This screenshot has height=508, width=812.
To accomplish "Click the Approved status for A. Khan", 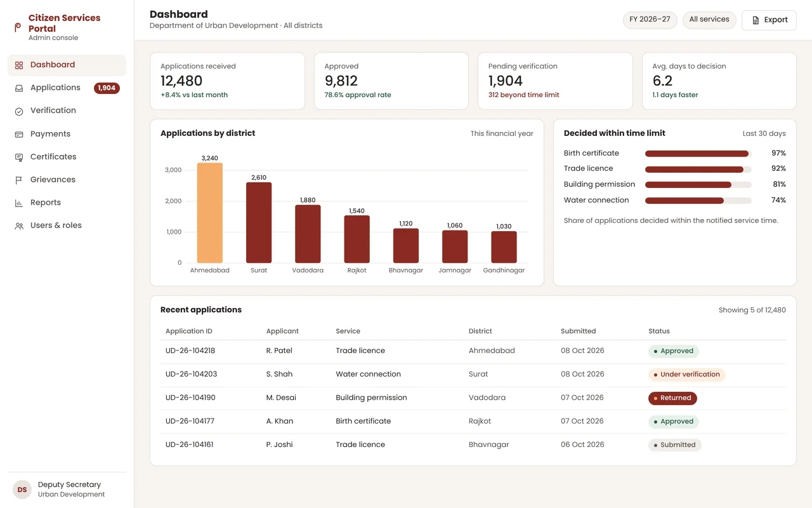I will point(673,422).
